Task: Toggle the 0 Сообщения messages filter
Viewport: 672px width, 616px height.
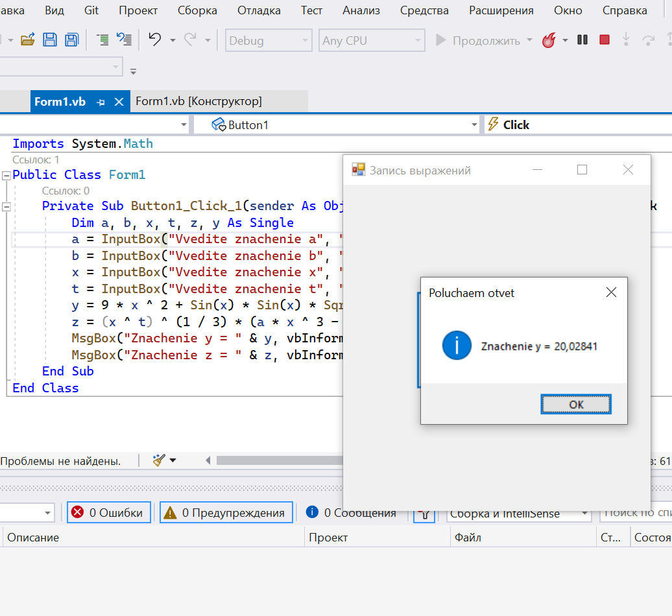Action: 351,512
